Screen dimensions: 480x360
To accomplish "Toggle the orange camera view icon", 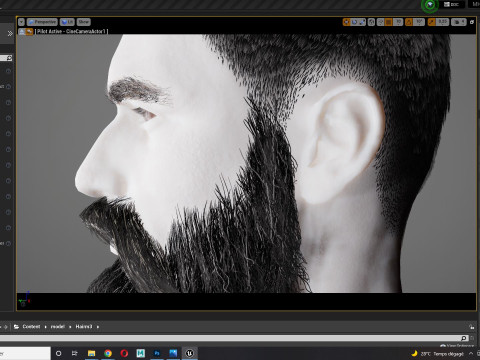I will 29,32.
